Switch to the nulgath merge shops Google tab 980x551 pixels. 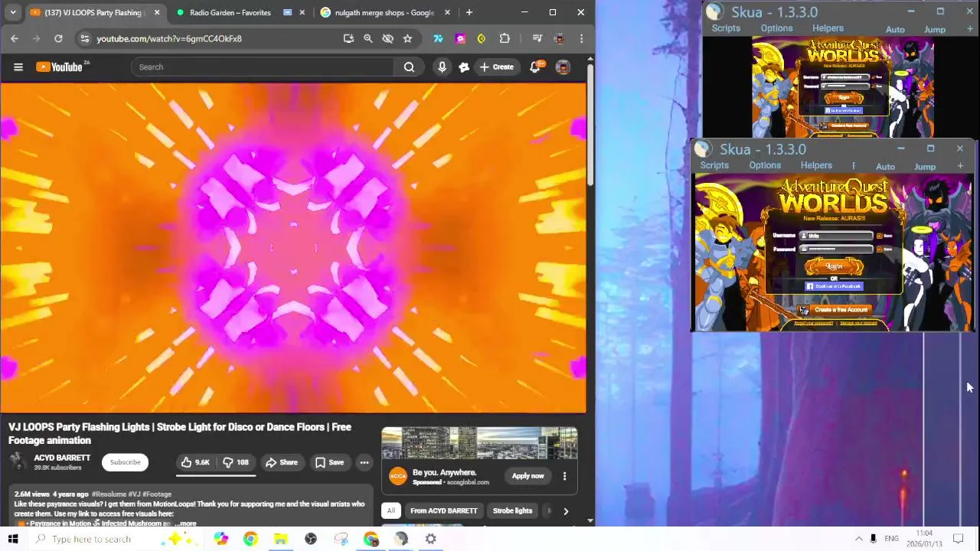click(x=384, y=12)
